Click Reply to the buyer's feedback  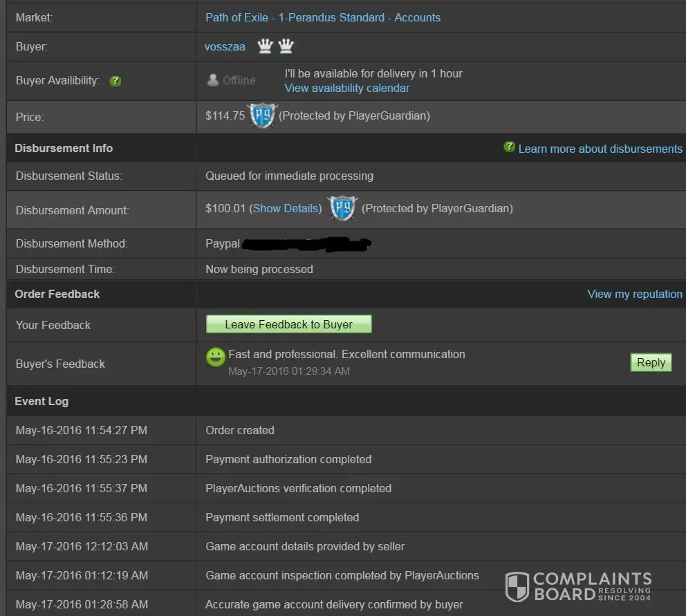coord(651,362)
